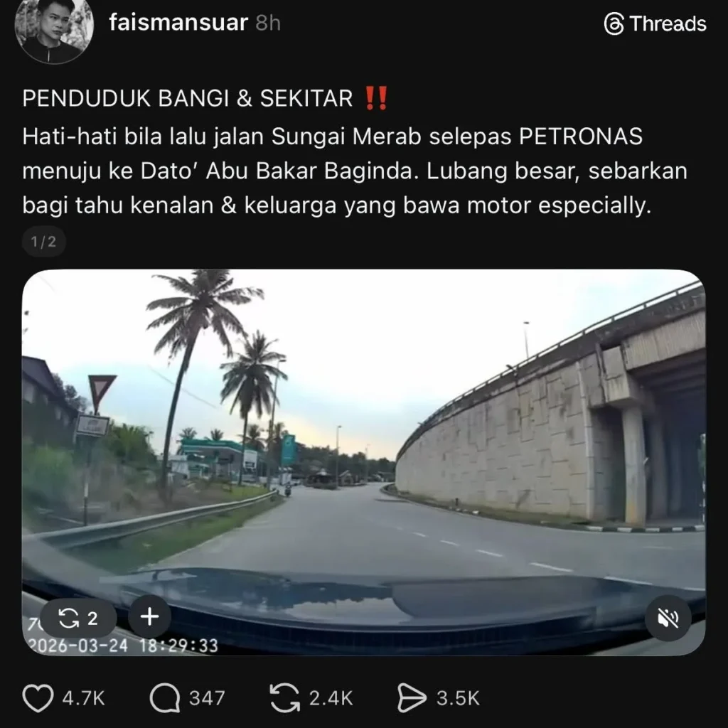This screenshot has width=728, height=728.
Task: Click the 3.5K shares count
Action: coord(458,698)
